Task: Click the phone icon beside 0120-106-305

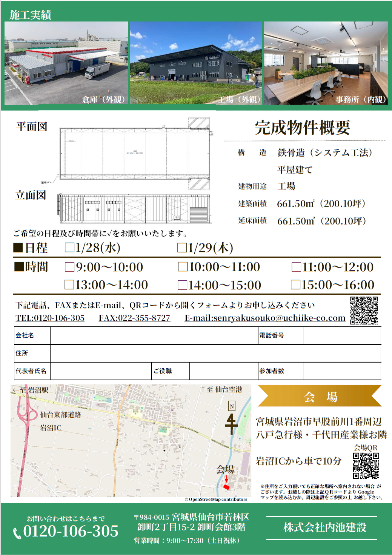Action: click(x=17, y=533)
